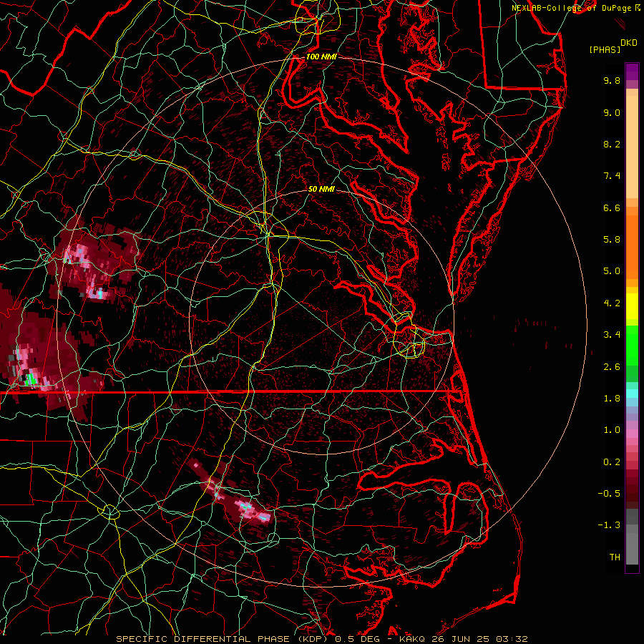Click the 5.8 scale value
The height and width of the screenshot is (644, 644).
tap(612, 240)
